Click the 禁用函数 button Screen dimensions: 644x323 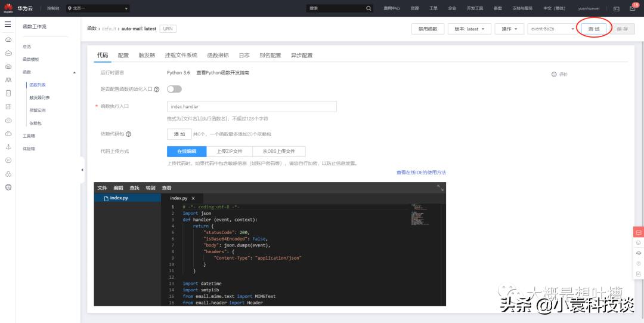click(428, 29)
